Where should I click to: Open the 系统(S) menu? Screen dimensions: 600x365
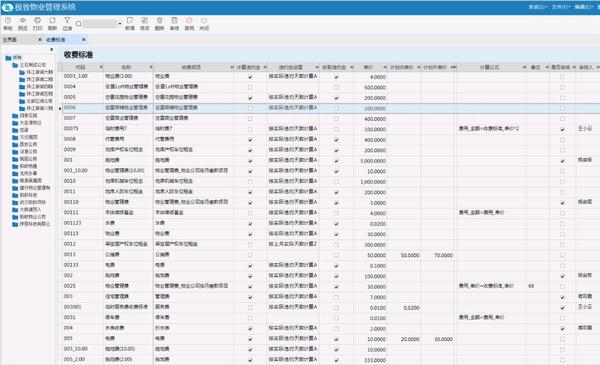538,7
